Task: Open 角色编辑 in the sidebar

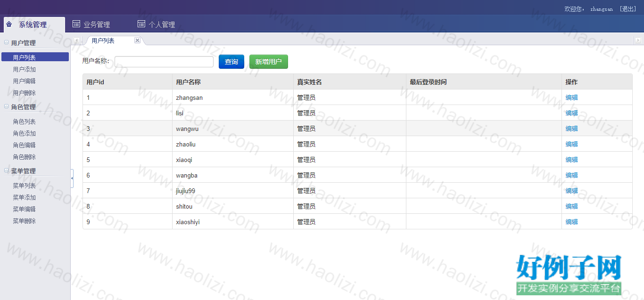Action: [25, 145]
